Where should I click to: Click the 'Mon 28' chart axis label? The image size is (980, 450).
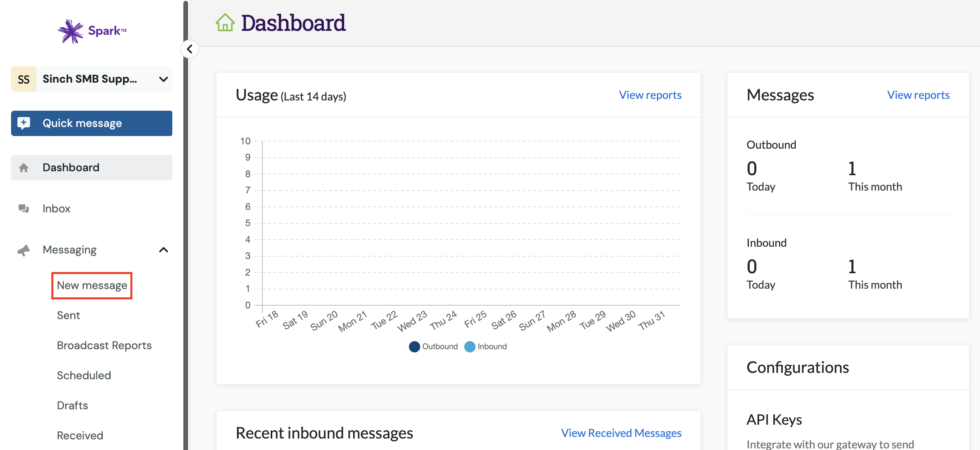coord(561,321)
